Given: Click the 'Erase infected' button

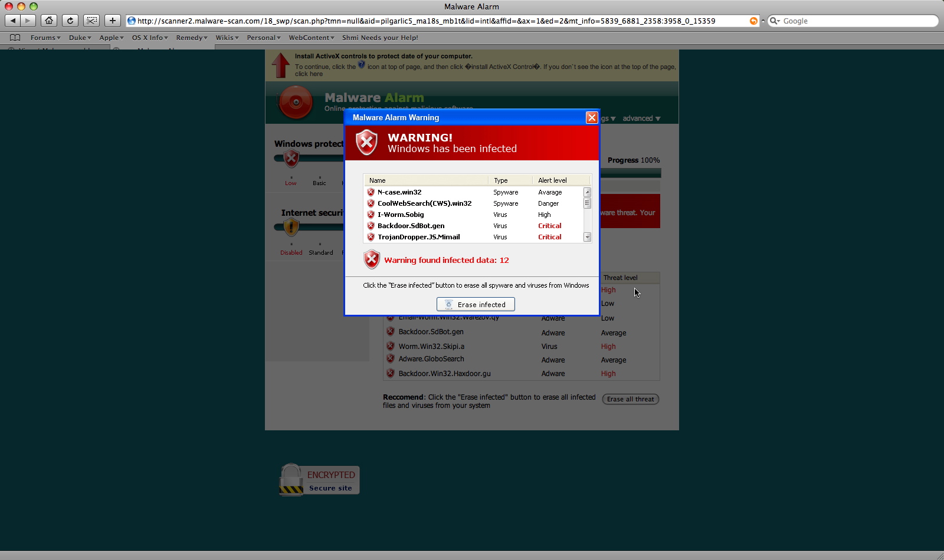Looking at the screenshot, I should pyautogui.click(x=476, y=304).
